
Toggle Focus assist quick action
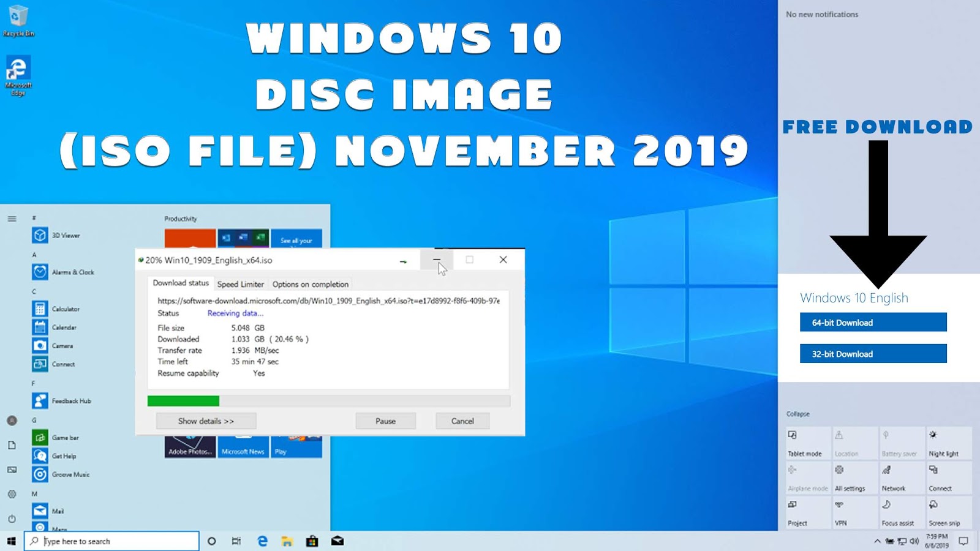click(902, 512)
